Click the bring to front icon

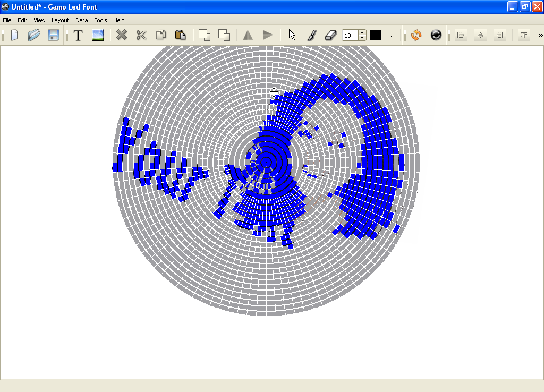click(x=205, y=35)
